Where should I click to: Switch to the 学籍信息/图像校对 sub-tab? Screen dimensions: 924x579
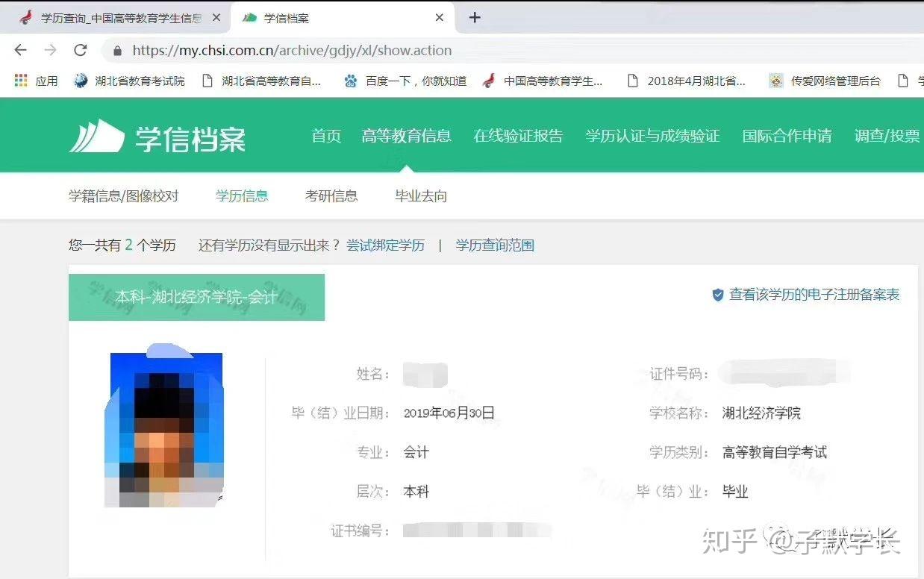pos(124,196)
